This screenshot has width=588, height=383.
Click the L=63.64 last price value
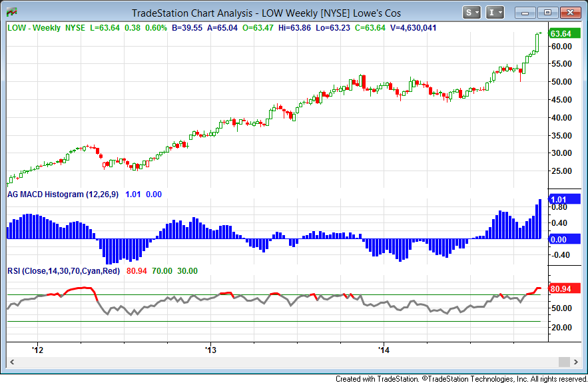point(105,28)
